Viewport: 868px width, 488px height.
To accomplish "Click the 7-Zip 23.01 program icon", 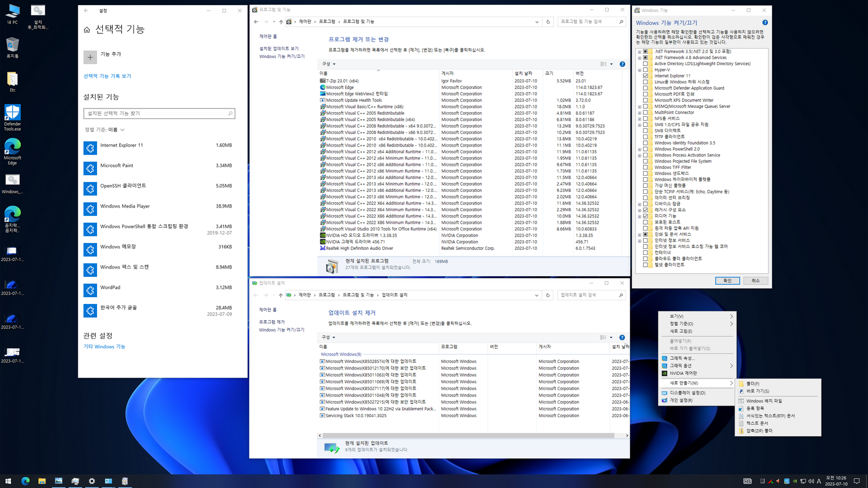I will 322,81.
